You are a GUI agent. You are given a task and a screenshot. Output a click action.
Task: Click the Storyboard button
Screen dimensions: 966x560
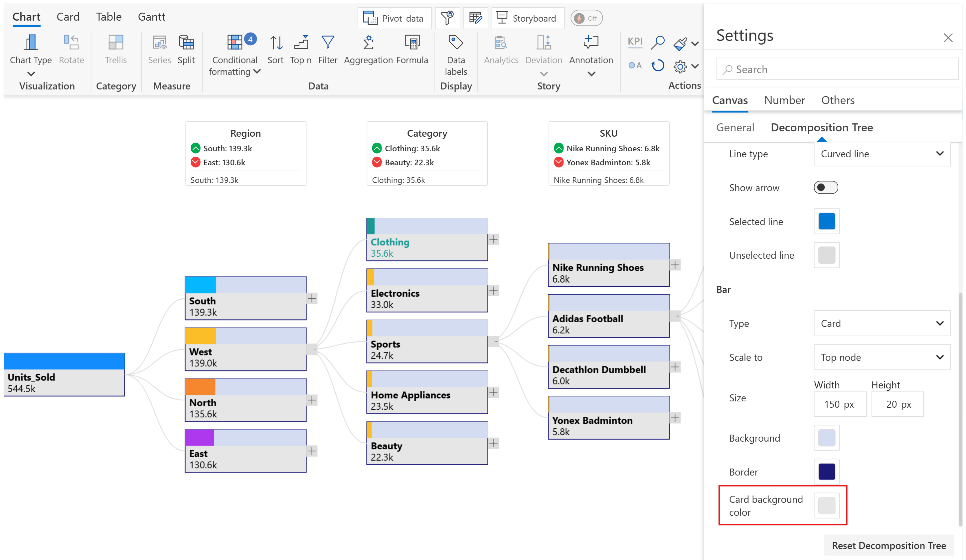coord(528,18)
